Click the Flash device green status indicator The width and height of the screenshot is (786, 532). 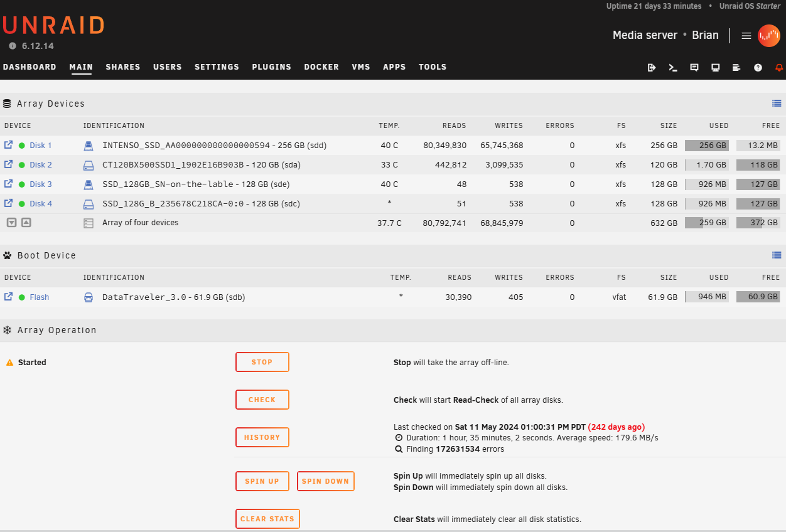pos(22,297)
